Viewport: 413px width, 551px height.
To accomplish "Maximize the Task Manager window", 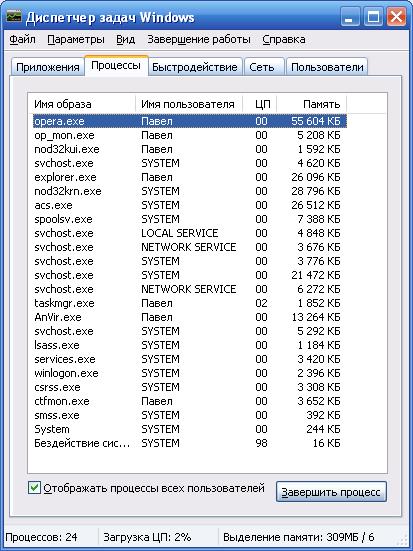I will point(373,17).
